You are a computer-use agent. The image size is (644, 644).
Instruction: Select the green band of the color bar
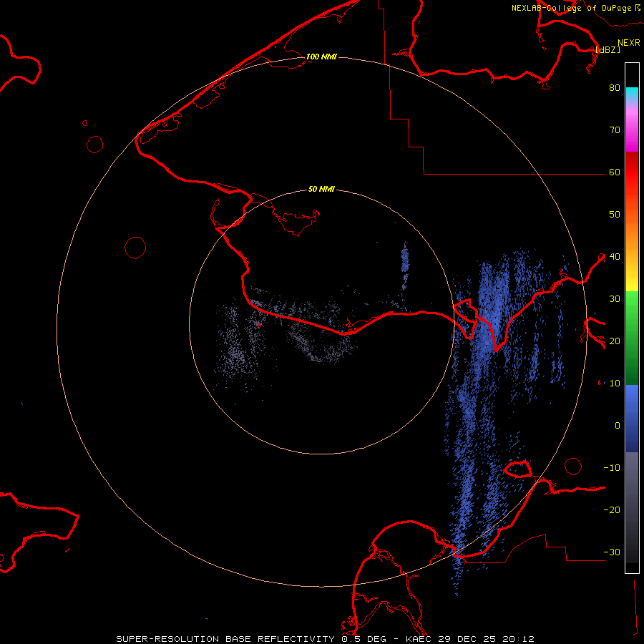tap(632, 338)
